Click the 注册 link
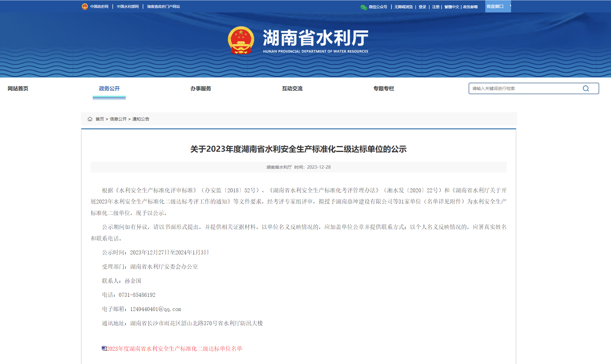611x364 pixels. pyautogui.click(x=436, y=7)
